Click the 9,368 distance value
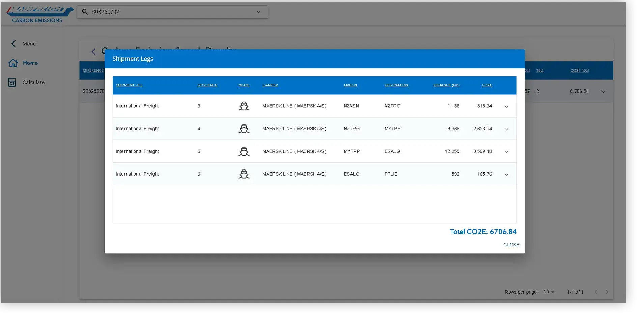644x313 pixels. pos(453,129)
